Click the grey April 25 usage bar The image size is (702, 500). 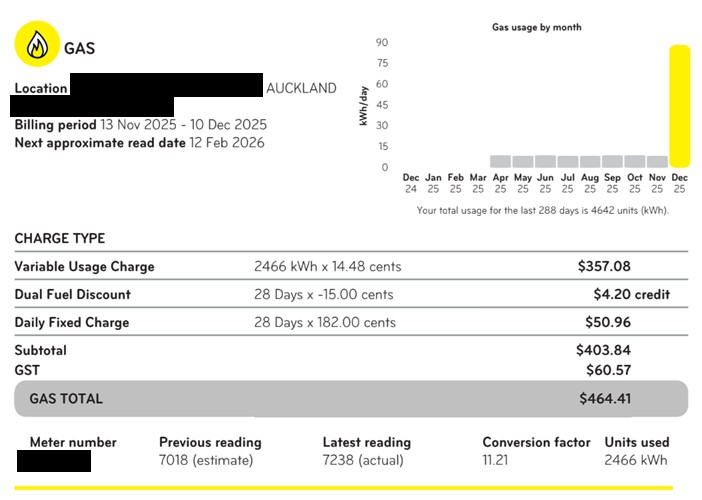[500, 161]
